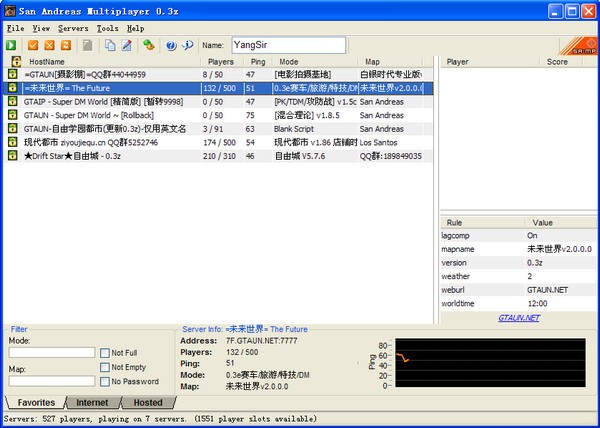Click lock icon of Drift Star server
This screenshot has height=428, width=600.
pos(13,156)
